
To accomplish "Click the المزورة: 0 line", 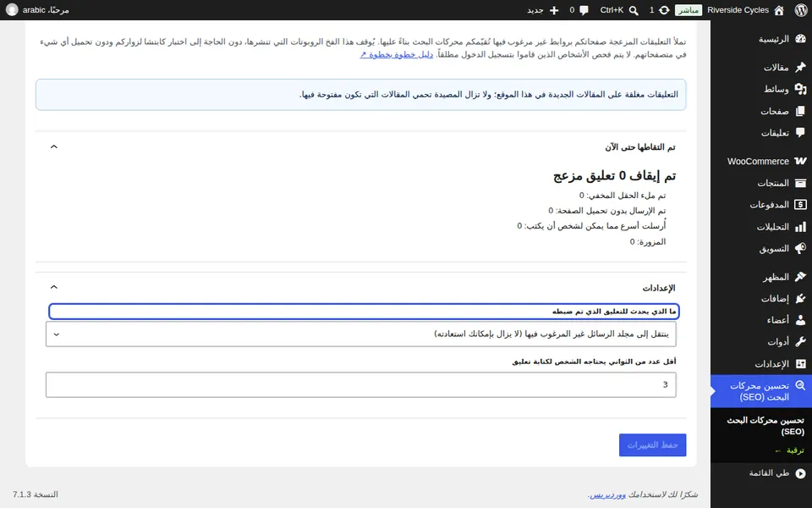I will [648, 241].
